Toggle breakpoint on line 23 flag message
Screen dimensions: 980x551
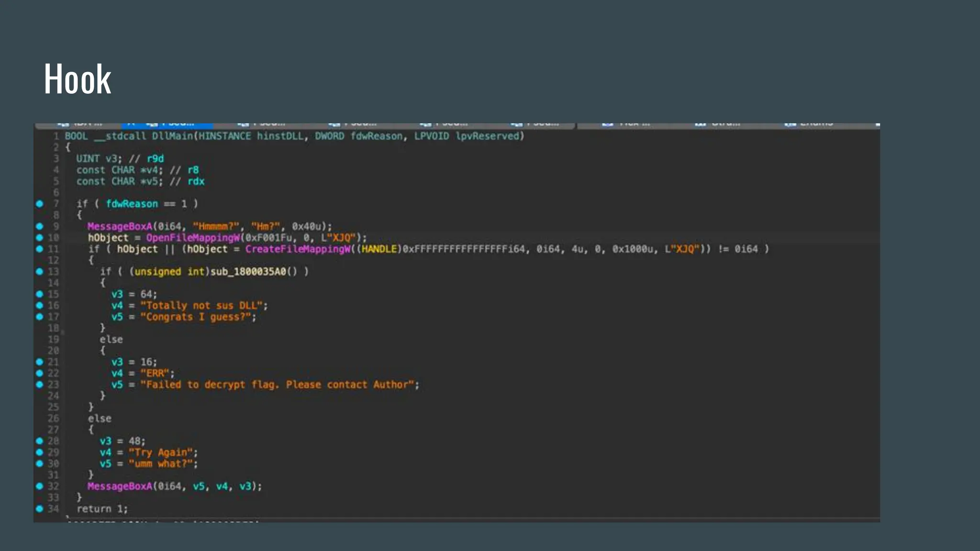point(40,385)
